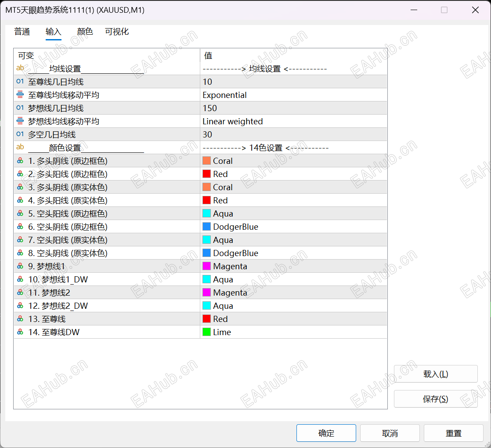Click Coral swatch of 1. 多头阴线
491x448 pixels.
point(207,161)
